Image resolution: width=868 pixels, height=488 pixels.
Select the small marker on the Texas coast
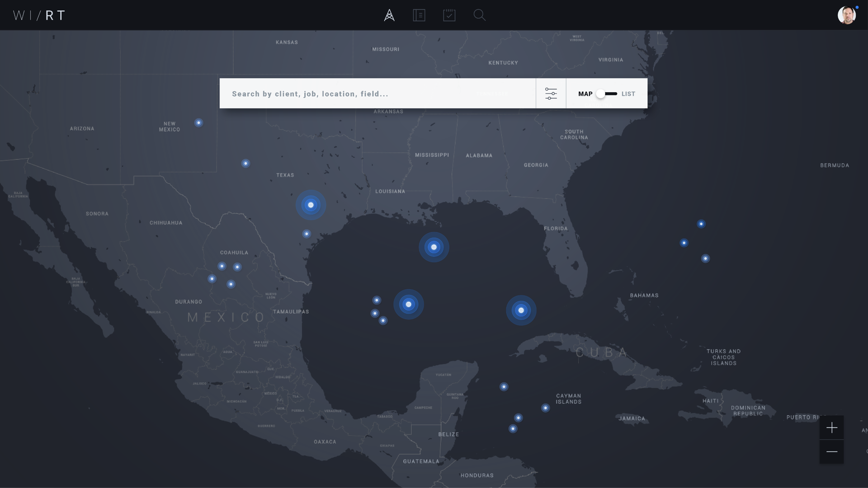(x=307, y=234)
